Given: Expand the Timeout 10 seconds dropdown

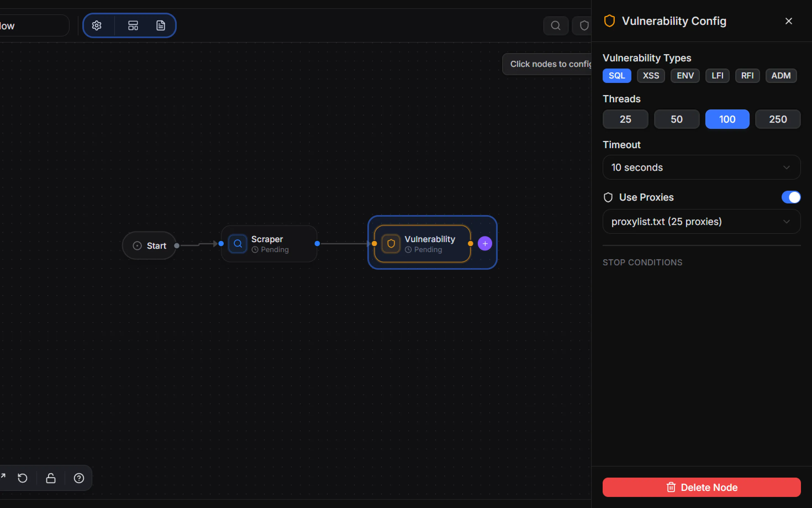Looking at the screenshot, I should [702, 167].
